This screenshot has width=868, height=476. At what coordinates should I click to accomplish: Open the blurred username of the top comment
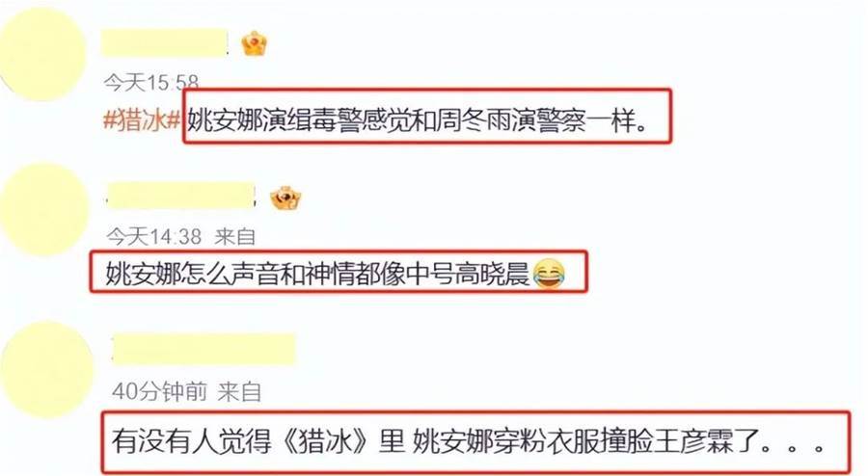tap(164, 42)
